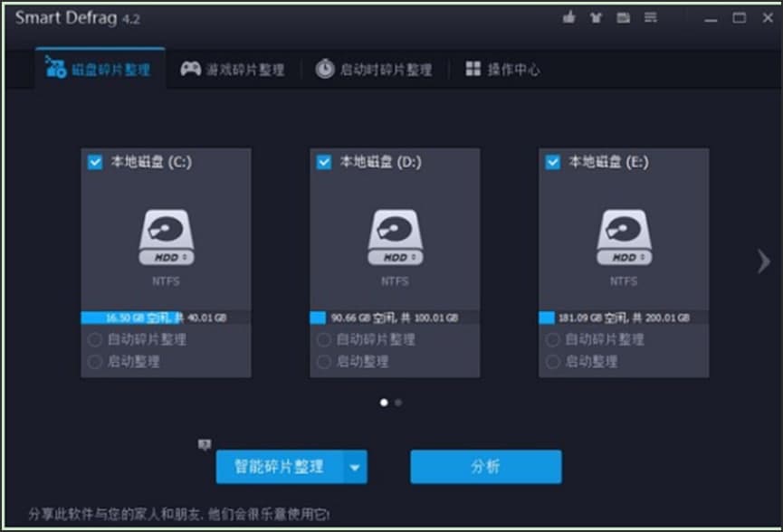Image resolution: width=783 pixels, height=532 pixels.
Task: Open the skin shirt icon
Action: click(x=596, y=18)
